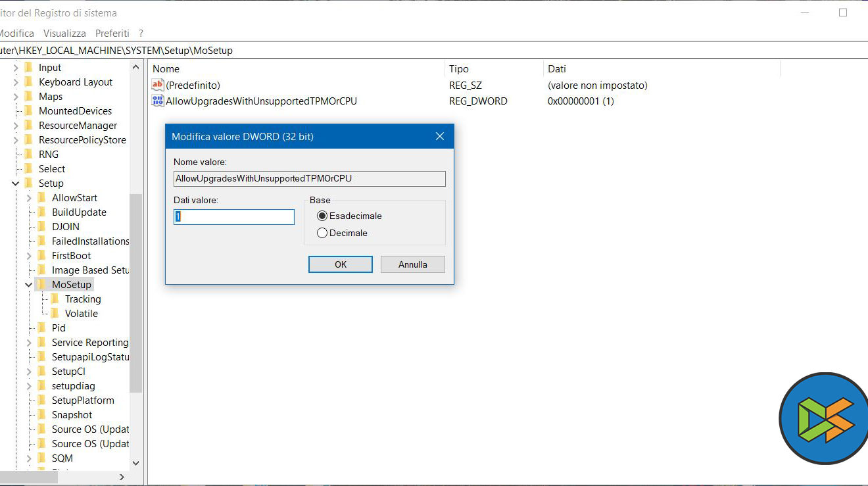Collapse the MoSetup key
The height and width of the screenshot is (486, 868).
(x=29, y=284)
